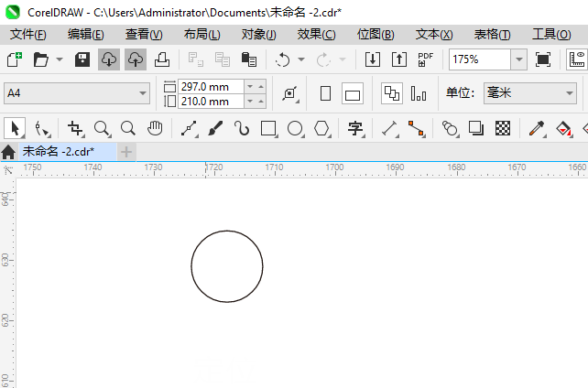The height and width of the screenshot is (388, 588).
Task: Click the Import icon
Action: 373,59
